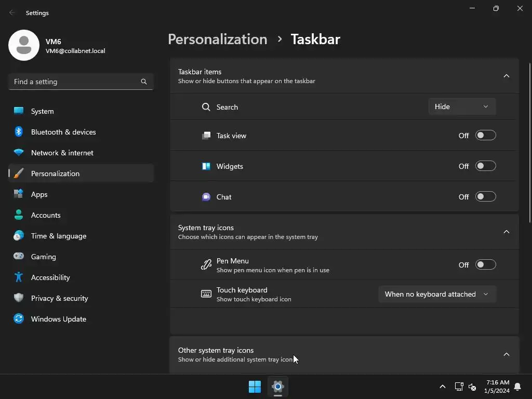
Task: Click the Gaming controller icon
Action: click(19, 257)
